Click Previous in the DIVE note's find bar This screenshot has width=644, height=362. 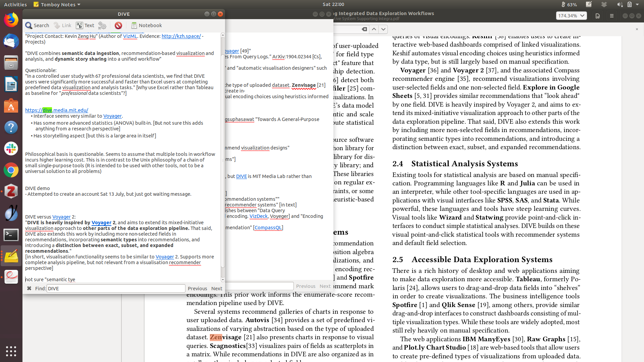[197, 288]
